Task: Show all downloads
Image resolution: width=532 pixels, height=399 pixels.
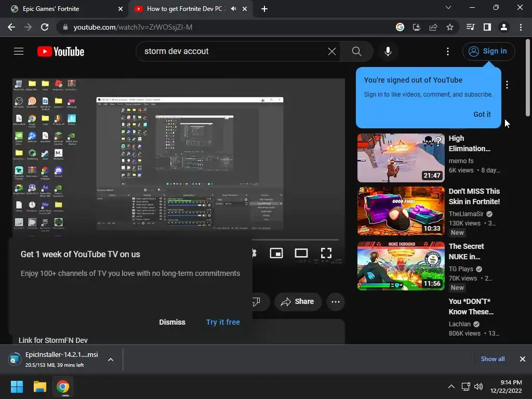Action: [x=493, y=359]
